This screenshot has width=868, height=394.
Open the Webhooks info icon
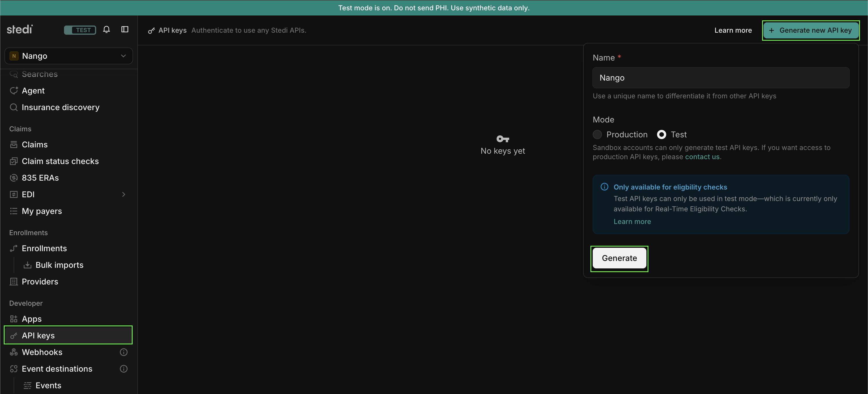(x=124, y=352)
